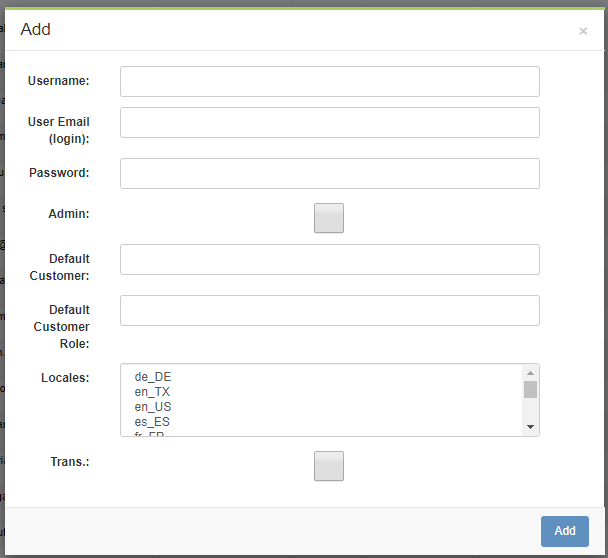
Task: Click the Default Customer input field
Action: click(x=329, y=259)
